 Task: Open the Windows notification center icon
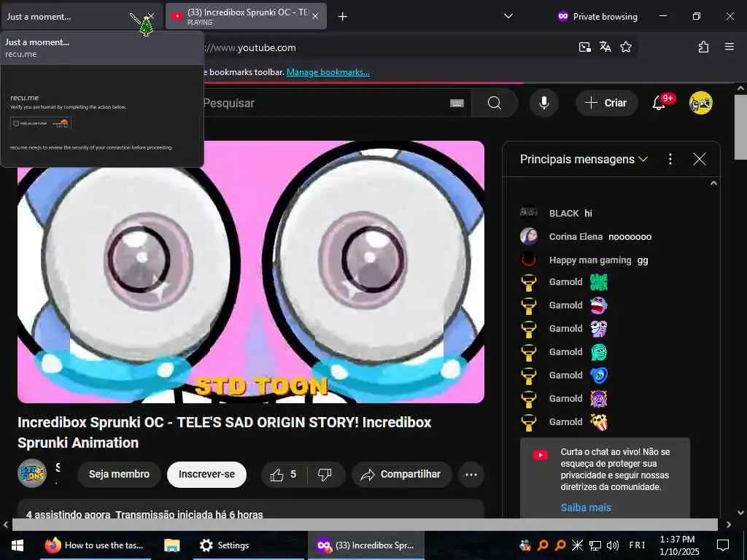tap(723, 545)
